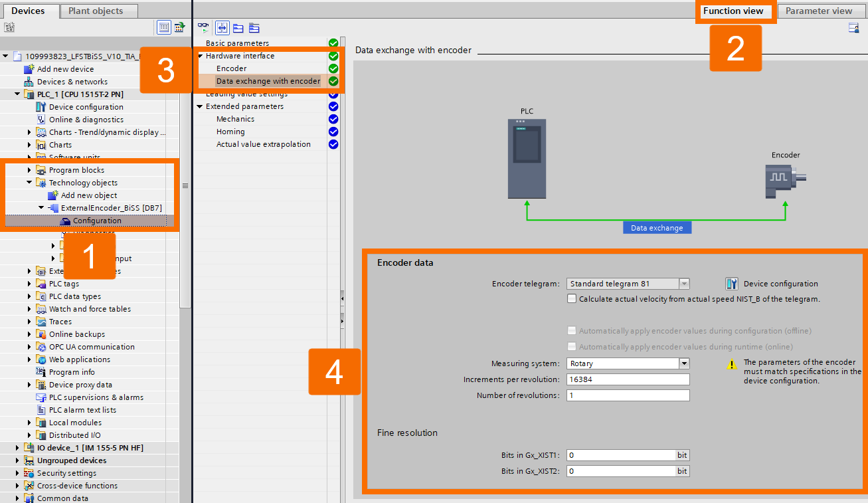The width and height of the screenshot is (868, 503).
Task: Click the Data exchange button in diagram
Action: coord(657,227)
